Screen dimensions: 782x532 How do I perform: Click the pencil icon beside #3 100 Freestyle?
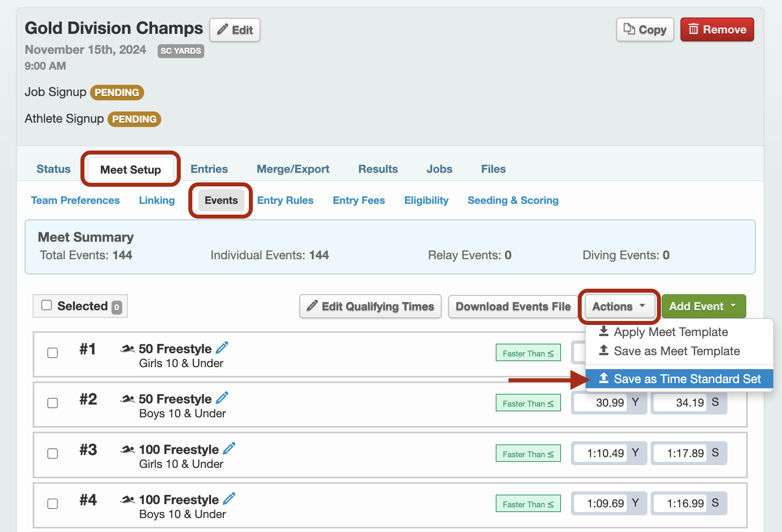[229, 449]
